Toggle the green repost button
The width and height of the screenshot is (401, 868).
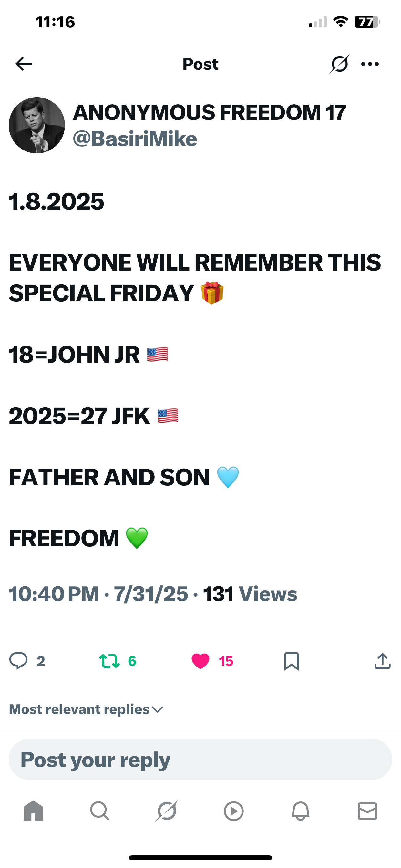click(109, 660)
